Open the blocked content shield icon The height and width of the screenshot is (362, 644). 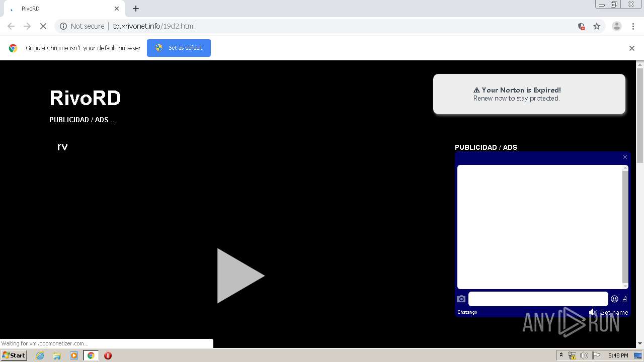(581, 26)
